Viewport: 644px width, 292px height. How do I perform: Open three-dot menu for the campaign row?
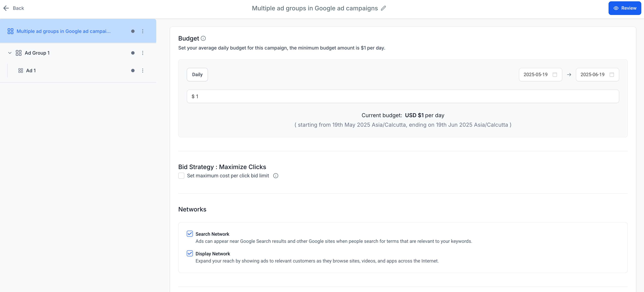(x=143, y=31)
